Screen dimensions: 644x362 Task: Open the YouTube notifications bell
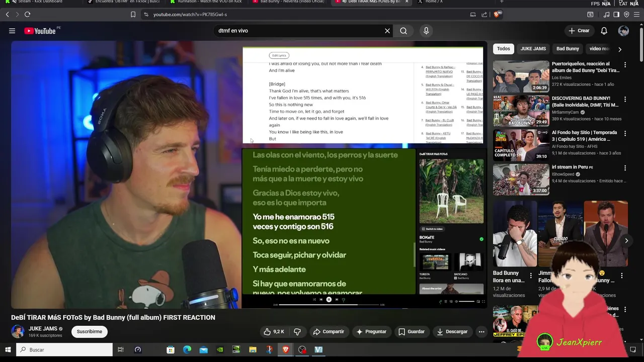click(604, 31)
